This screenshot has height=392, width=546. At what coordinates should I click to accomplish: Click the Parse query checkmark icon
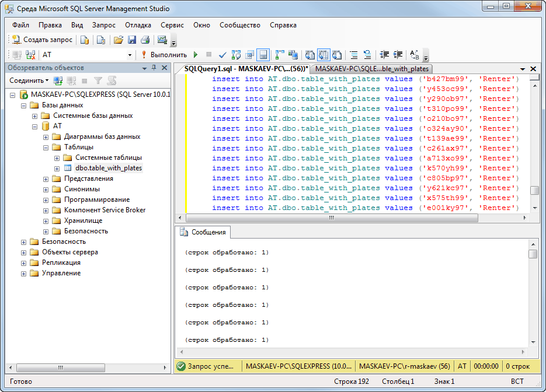coord(222,55)
